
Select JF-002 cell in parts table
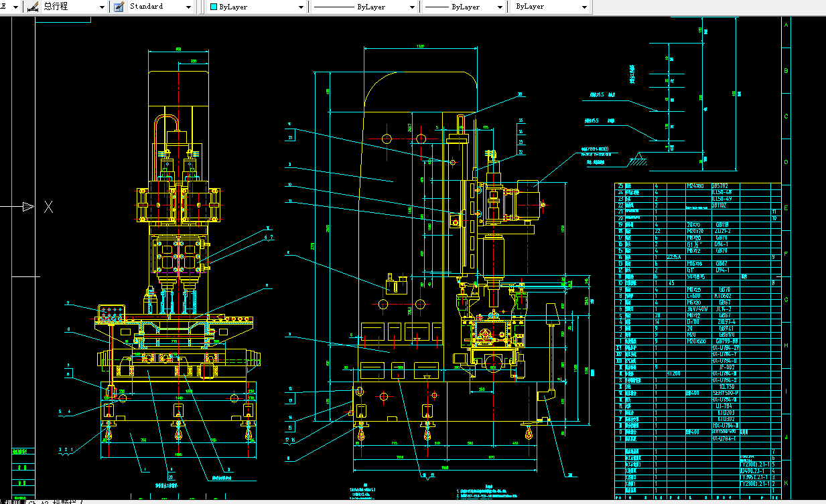tap(726, 367)
